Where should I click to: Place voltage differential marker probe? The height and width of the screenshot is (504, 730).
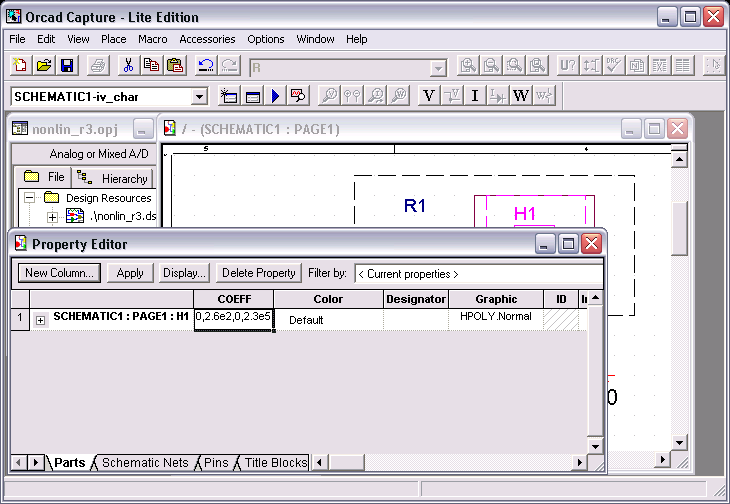click(x=352, y=96)
